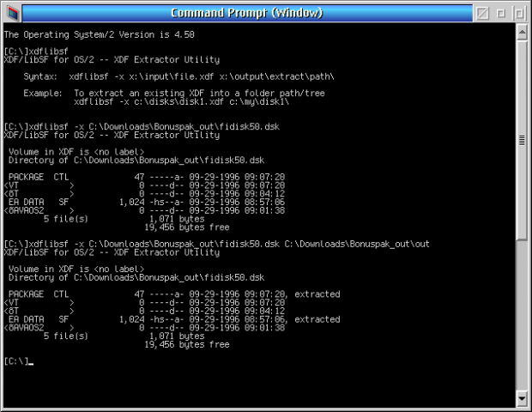Click the vertical scrollbar thumb
This screenshot has height=412, width=532.
click(x=522, y=137)
